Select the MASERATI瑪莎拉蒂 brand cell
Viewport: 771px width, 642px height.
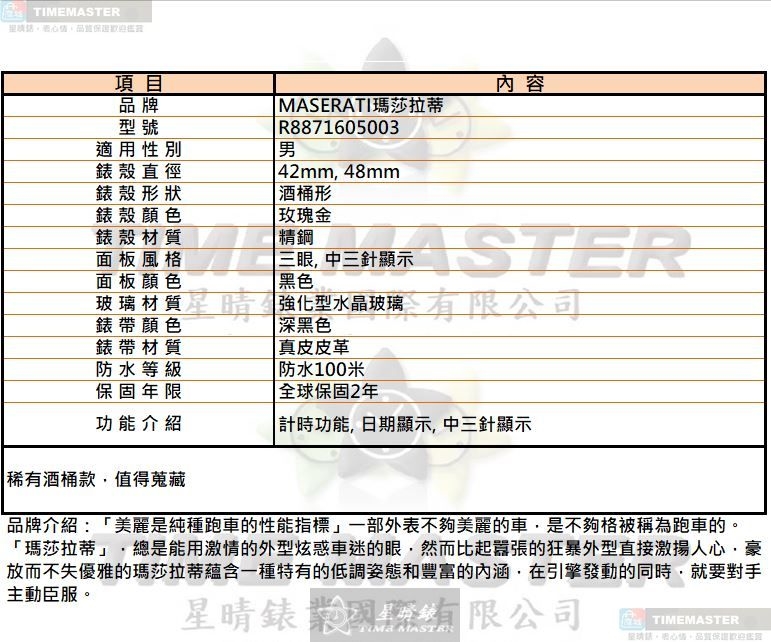pyautogui.click(x=361, y=105)
